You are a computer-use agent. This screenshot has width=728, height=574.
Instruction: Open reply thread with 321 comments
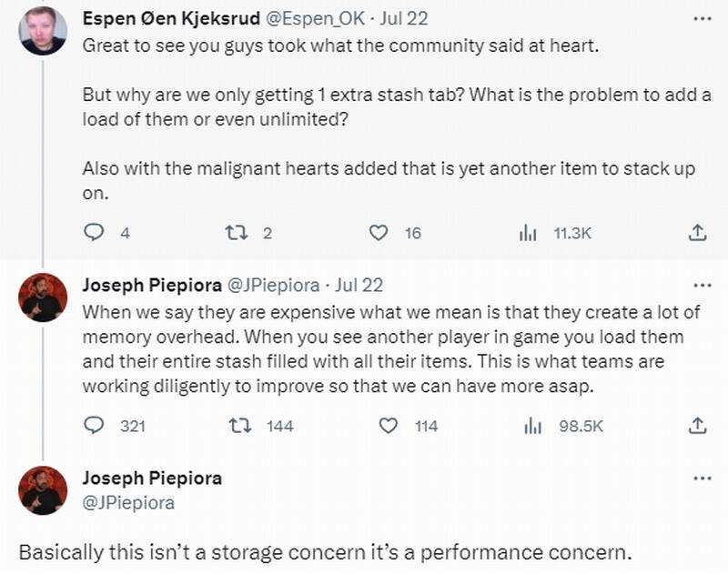coord(95,426)
